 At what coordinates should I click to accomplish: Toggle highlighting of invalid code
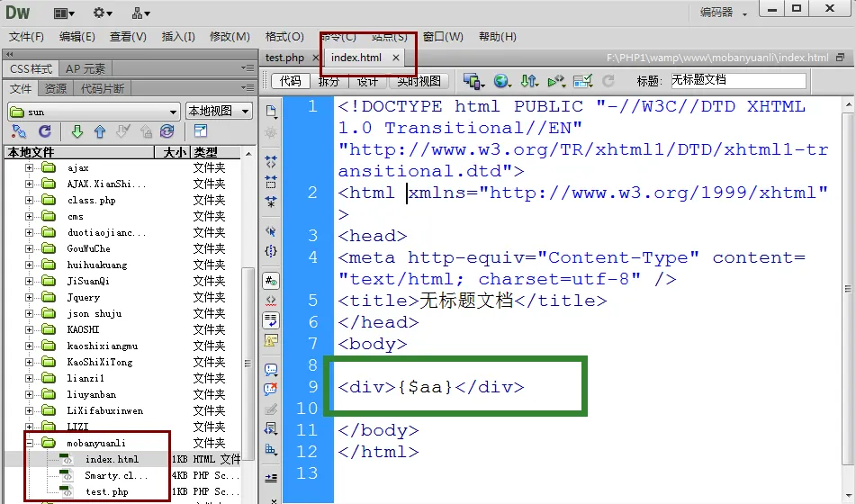[x=271, y=301]
